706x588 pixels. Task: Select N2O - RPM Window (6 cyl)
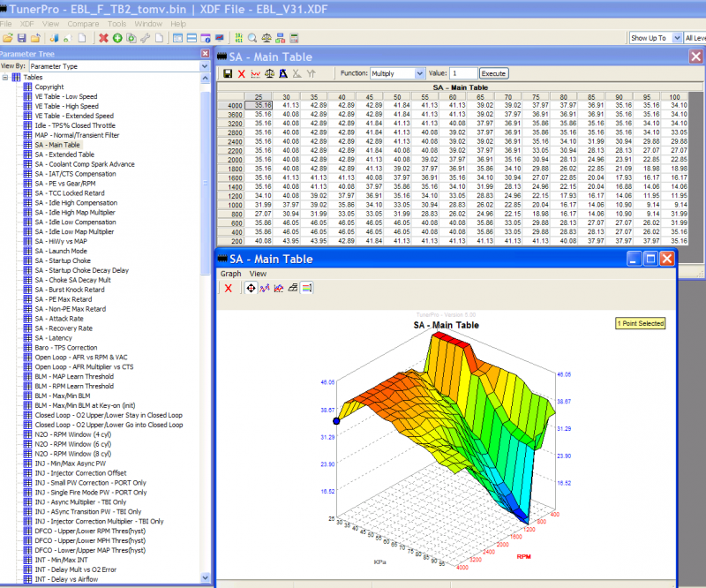coord(73,444)
